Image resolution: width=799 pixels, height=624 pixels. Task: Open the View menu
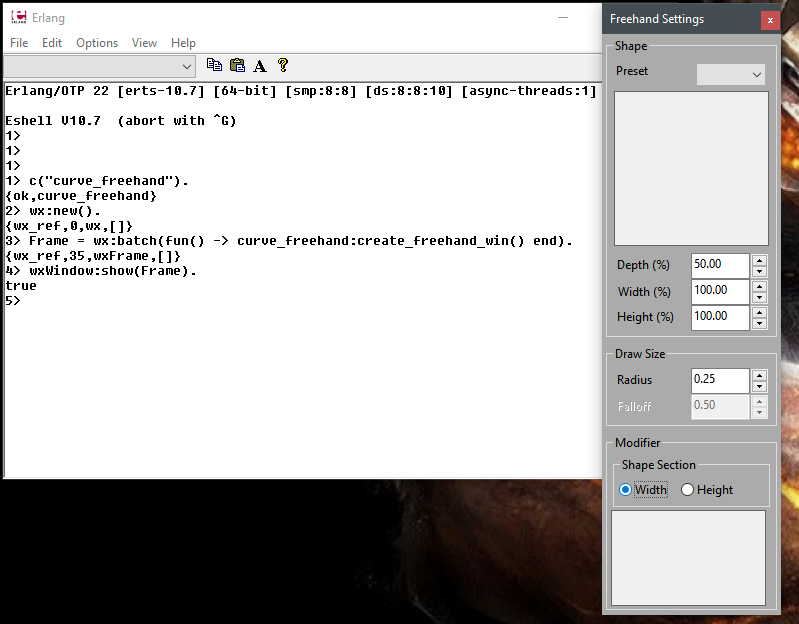click(x=144, y=43)
